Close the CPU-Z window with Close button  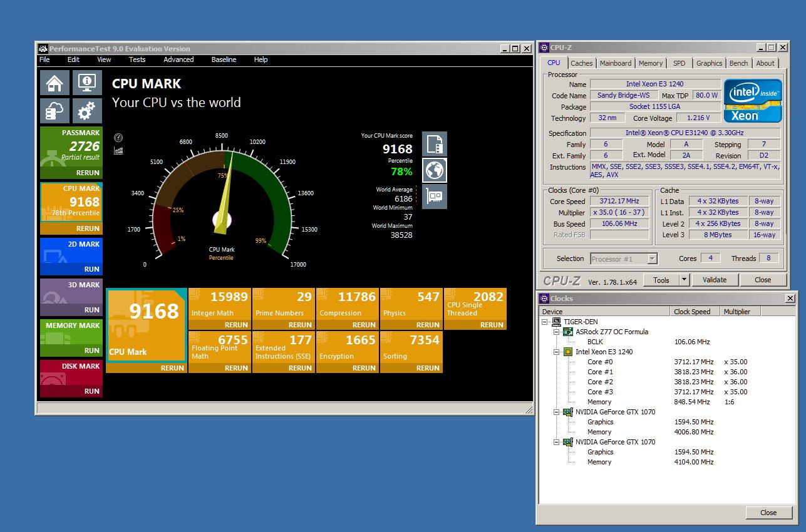point(763,280)
